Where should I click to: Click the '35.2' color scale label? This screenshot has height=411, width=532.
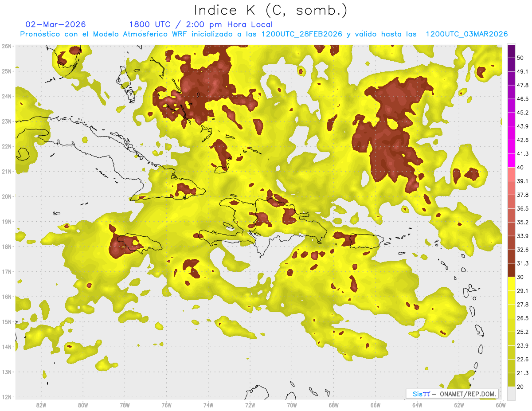pos(523,222)
